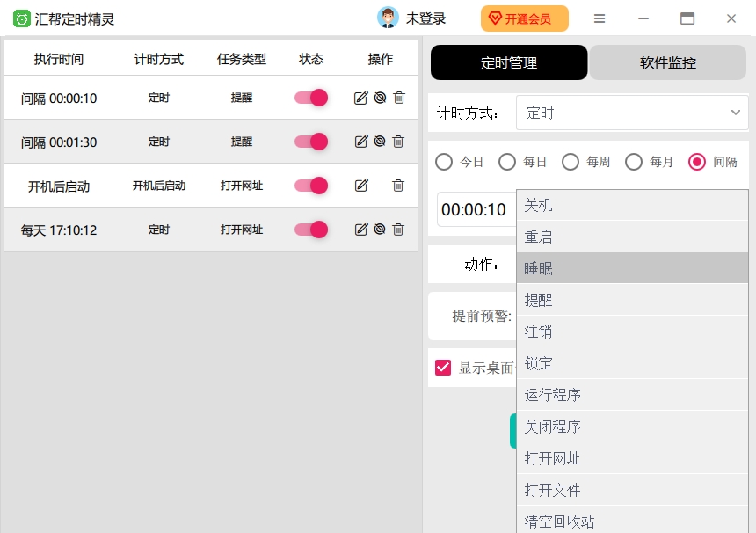Click the ignore icon for 每天 17:10:12

[x=380, y=229]
